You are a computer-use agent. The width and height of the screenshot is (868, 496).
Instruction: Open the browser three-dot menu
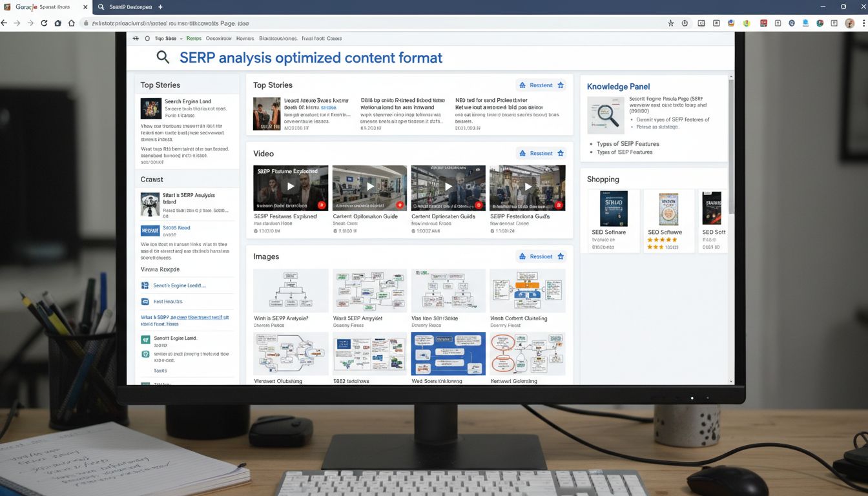[863, 23]
